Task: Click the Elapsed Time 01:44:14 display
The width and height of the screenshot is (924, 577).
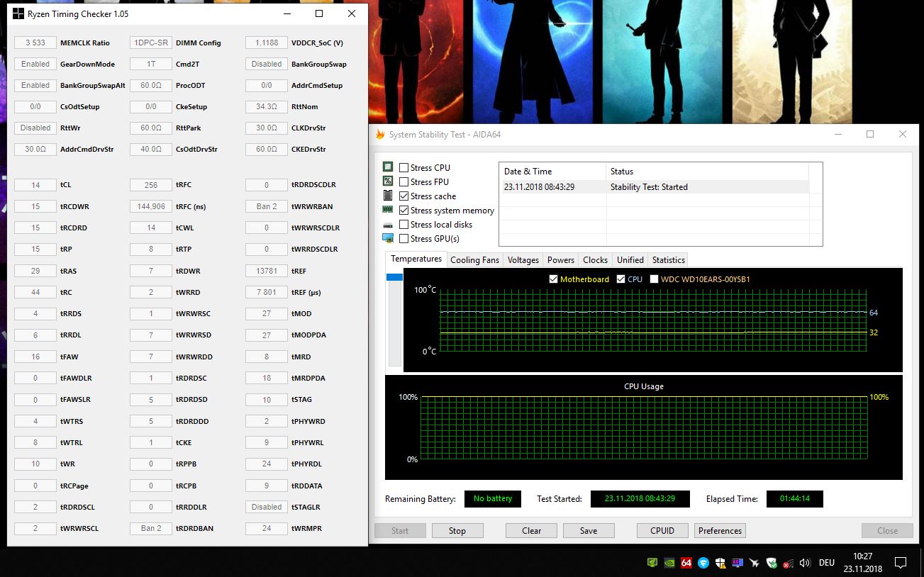Action: [x=795, y=499]
